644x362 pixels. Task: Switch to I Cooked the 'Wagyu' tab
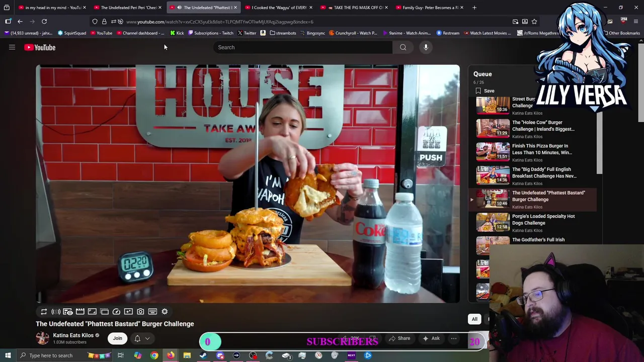[279, 8]
